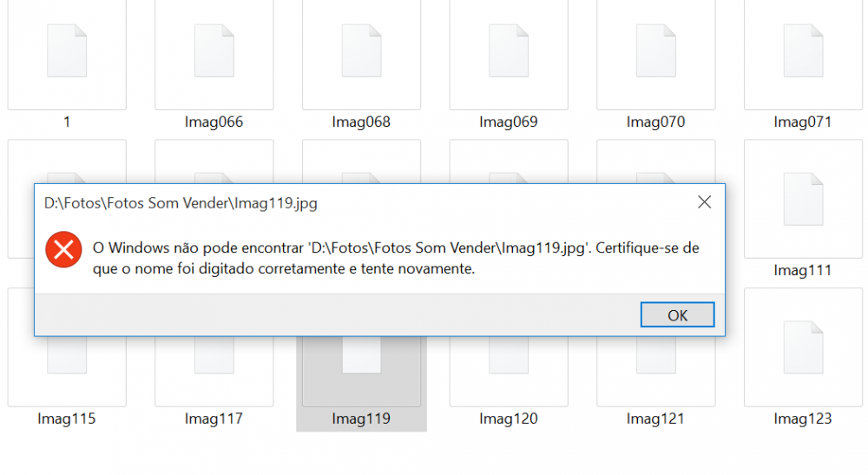Click the Imag111 file icon
Viewport: 868px width, 475px height.
pos(803,200)
